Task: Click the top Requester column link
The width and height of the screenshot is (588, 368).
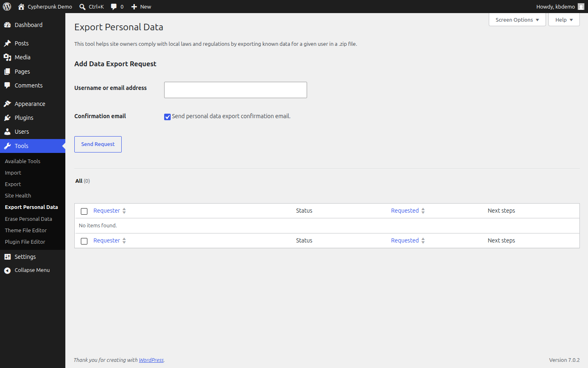Action: (107, 211)
